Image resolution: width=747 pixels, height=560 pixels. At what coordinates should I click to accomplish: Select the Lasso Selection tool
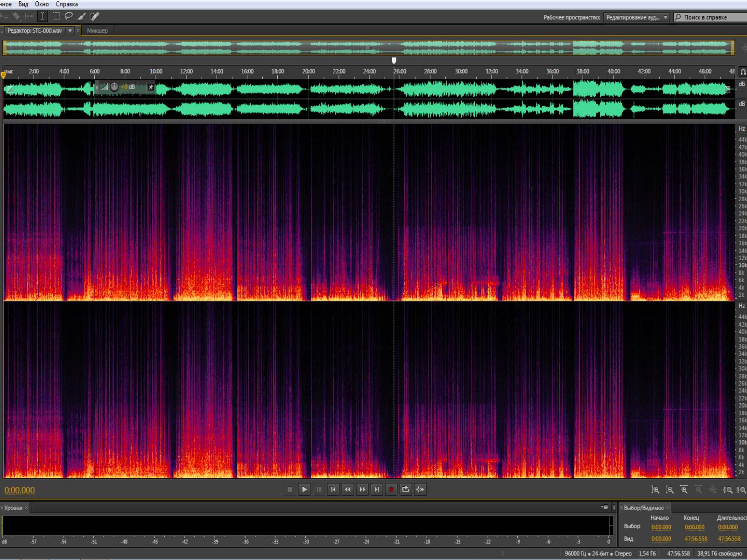pyautogui.click(x=69, y=16)
